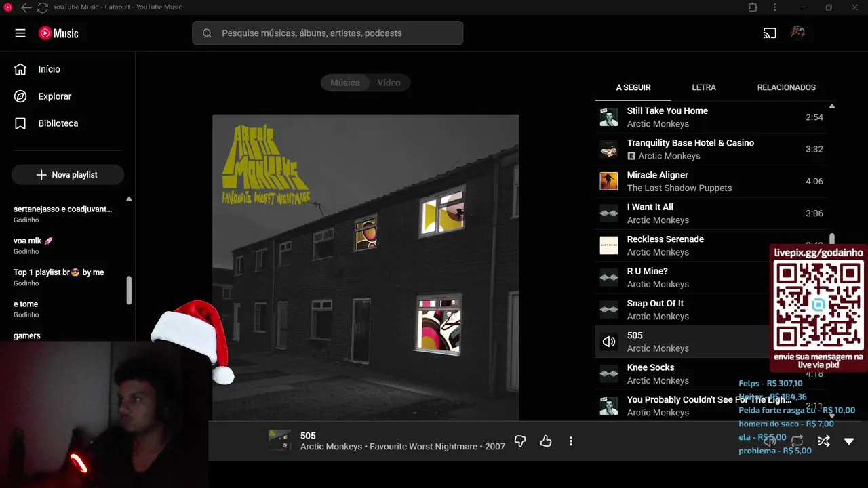Screen dimensions: 868x488
Task: Open The Last Shadow Puppets artist link
Action: [x=679, y=188]
